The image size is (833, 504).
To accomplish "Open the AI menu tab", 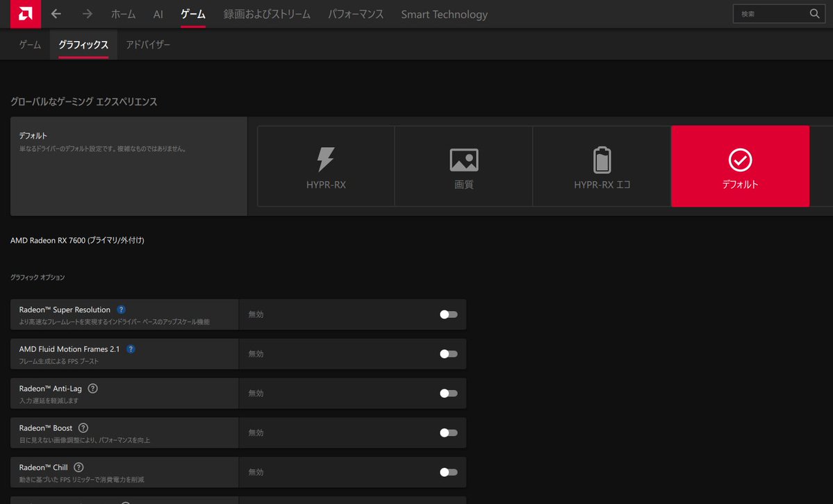I will [x=158, y=15].
